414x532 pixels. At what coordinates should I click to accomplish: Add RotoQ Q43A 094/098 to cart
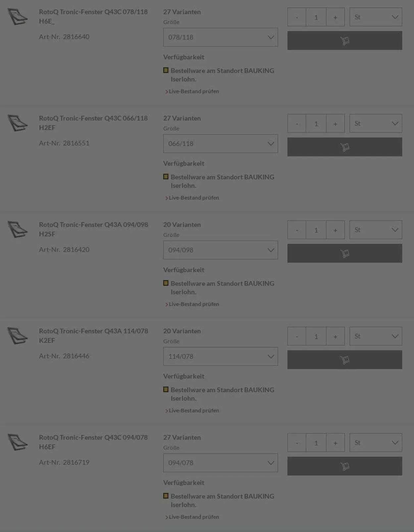pos(344,253)
